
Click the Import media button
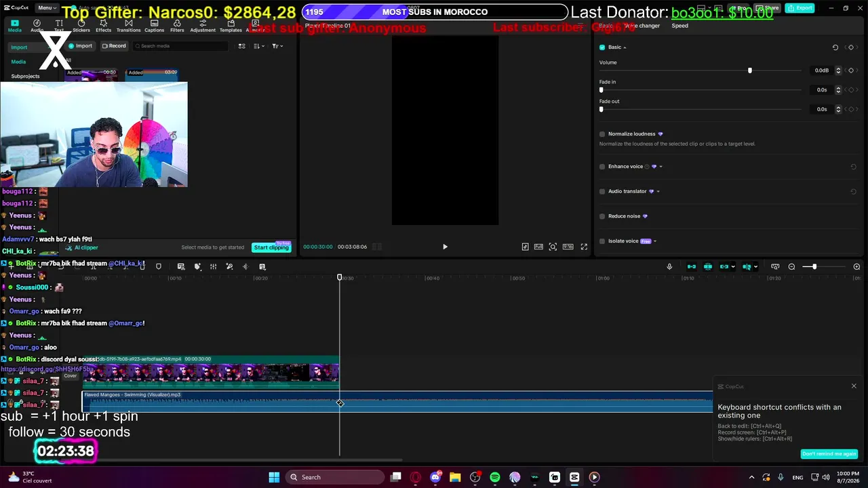click(81, 46)
